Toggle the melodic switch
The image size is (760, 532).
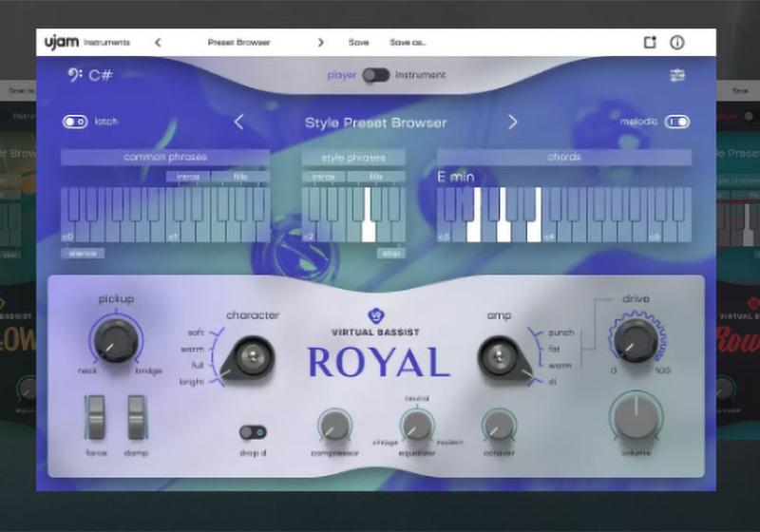676,122
